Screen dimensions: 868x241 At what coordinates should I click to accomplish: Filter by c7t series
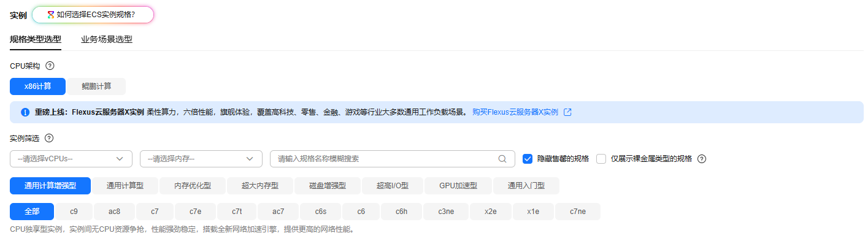(237, 212)
